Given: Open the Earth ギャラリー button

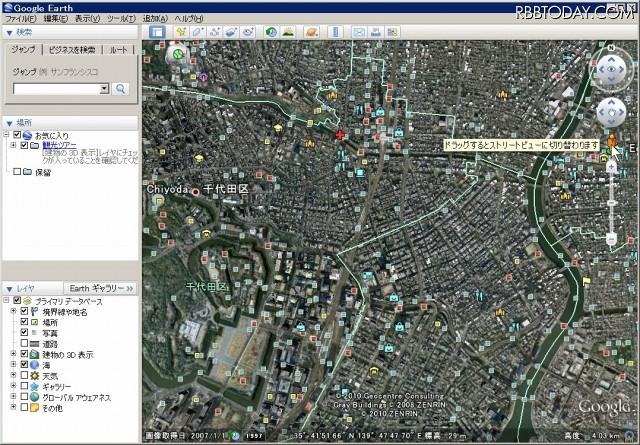Looking at the screenshot, I should 102,287.
